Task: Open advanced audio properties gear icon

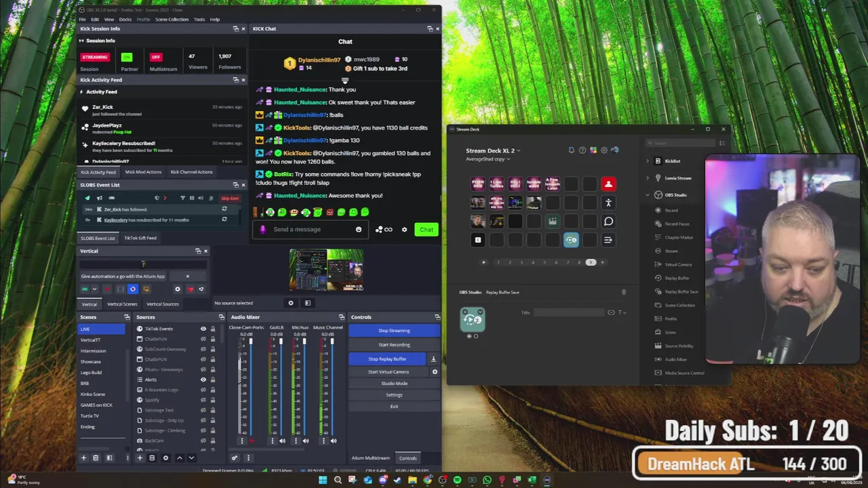Action: 235,458
